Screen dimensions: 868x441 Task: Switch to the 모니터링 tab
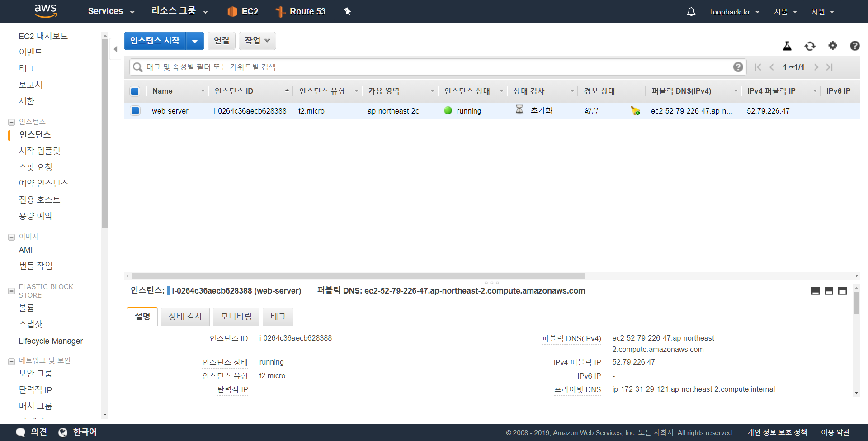coord(236,317)
